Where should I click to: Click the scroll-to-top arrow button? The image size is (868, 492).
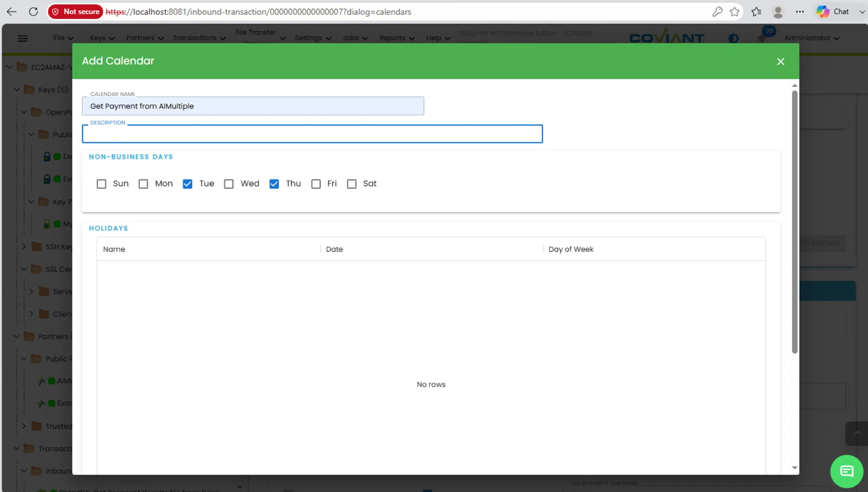pos(857,433)
